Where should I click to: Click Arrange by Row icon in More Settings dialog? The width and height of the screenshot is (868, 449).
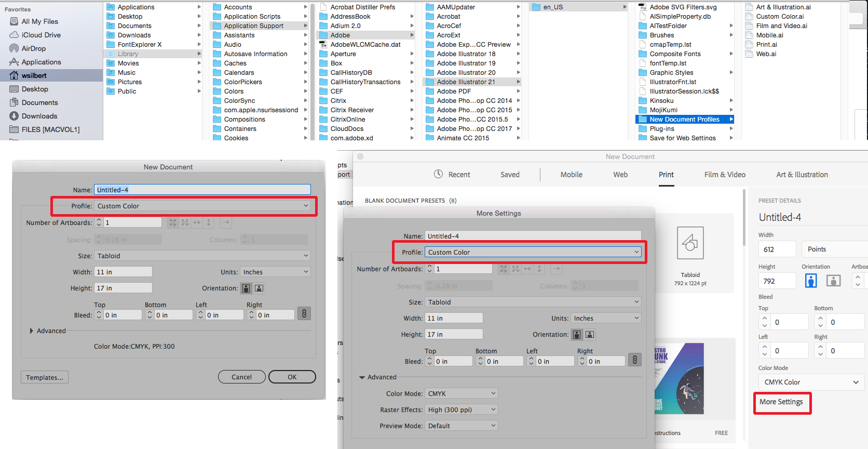(x=527, y=269)
